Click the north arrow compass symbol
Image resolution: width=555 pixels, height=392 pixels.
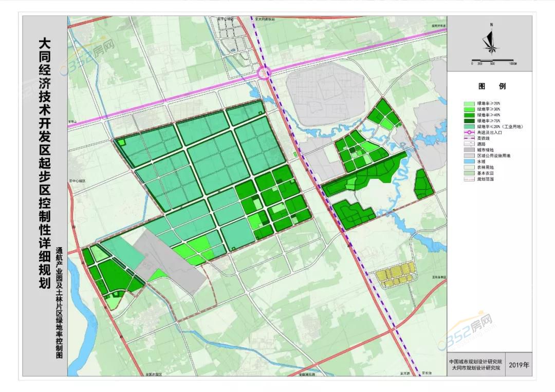pos(492,41)
